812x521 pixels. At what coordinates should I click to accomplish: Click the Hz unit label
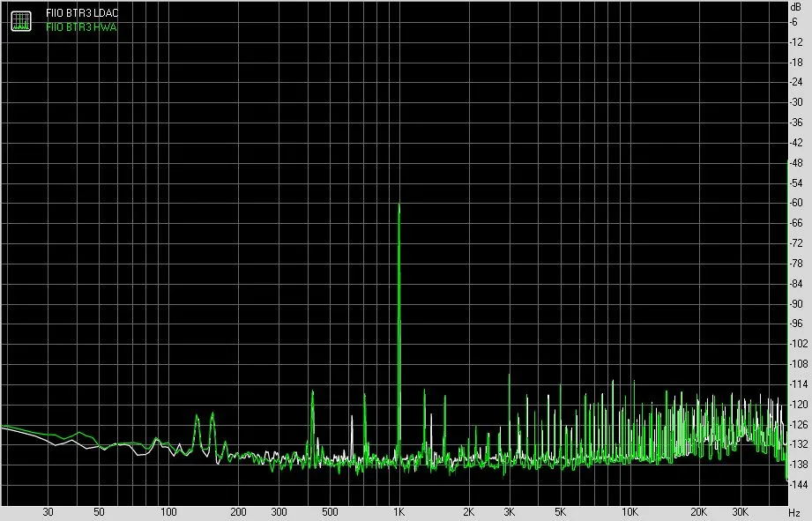click(794, 513)
